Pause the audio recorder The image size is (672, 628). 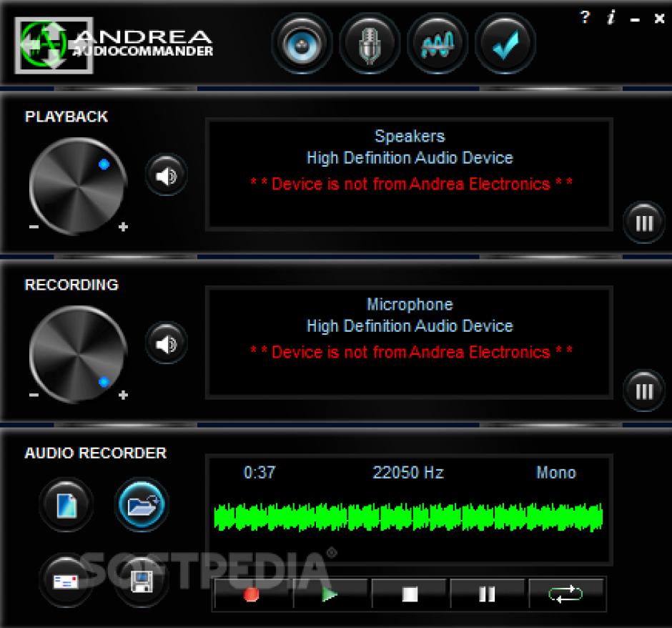(488, 594)
